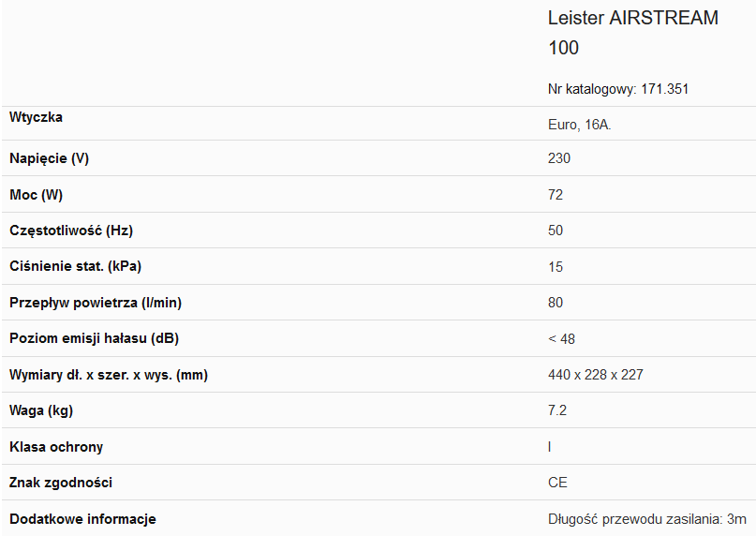The width and height of the screenshot is (756, 536).
Task: Click the airflow value 80
Action: [556, 303]
